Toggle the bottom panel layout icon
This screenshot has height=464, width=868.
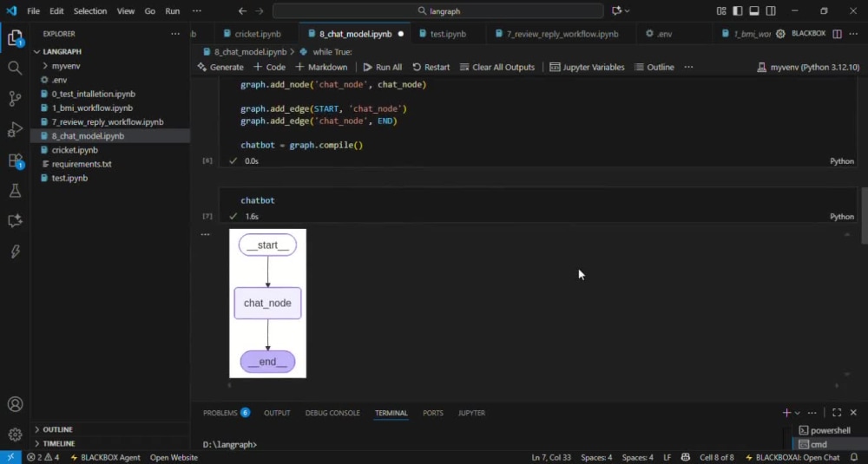tap(754, 11)
